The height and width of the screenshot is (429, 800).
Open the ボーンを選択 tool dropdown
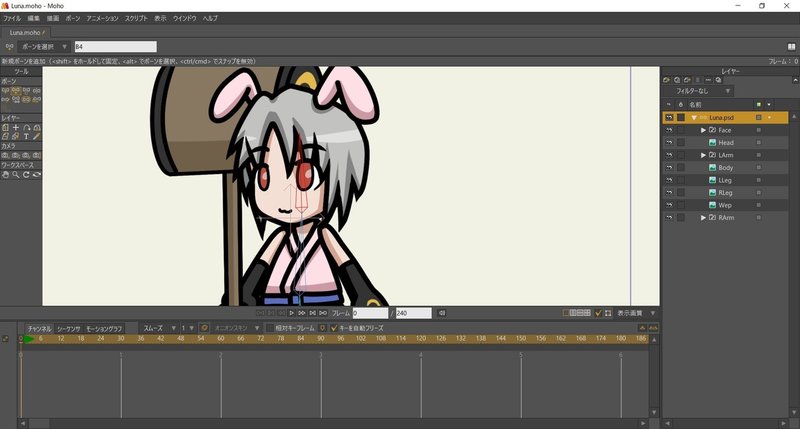coord(43,46)
